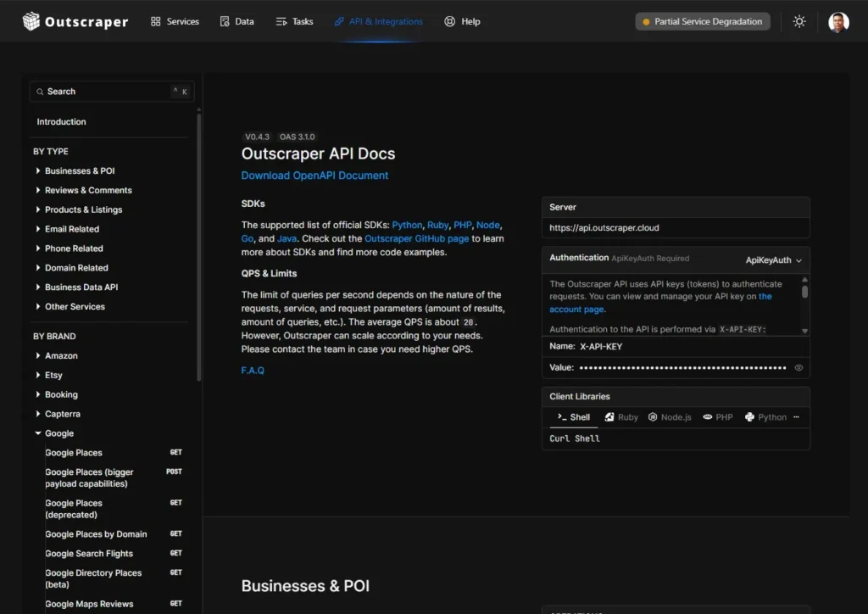Follow the Node SDK link

[x=487, y=225]
